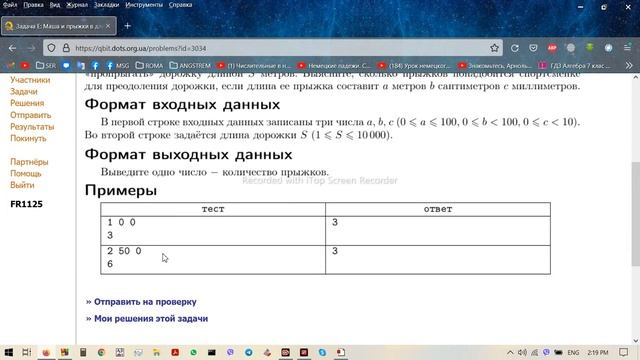Open the Файл menu

pyautogui.click(x=10, y=5)
